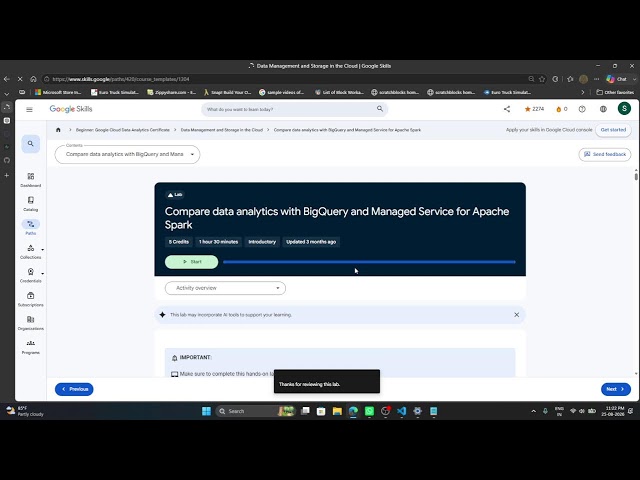Click the sidebar search icon
640x480 pixels.
click(31, 144)
